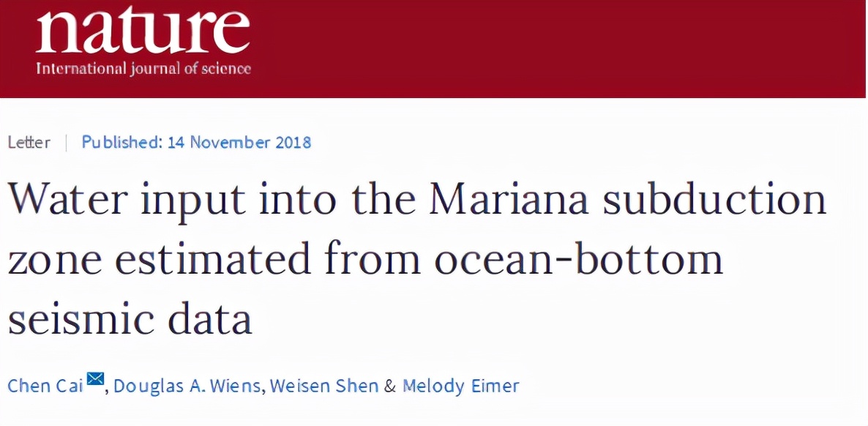The image size is (868, 426).
Task: Click the word "Published:" before the date
Action: click(x=121, y=142)
